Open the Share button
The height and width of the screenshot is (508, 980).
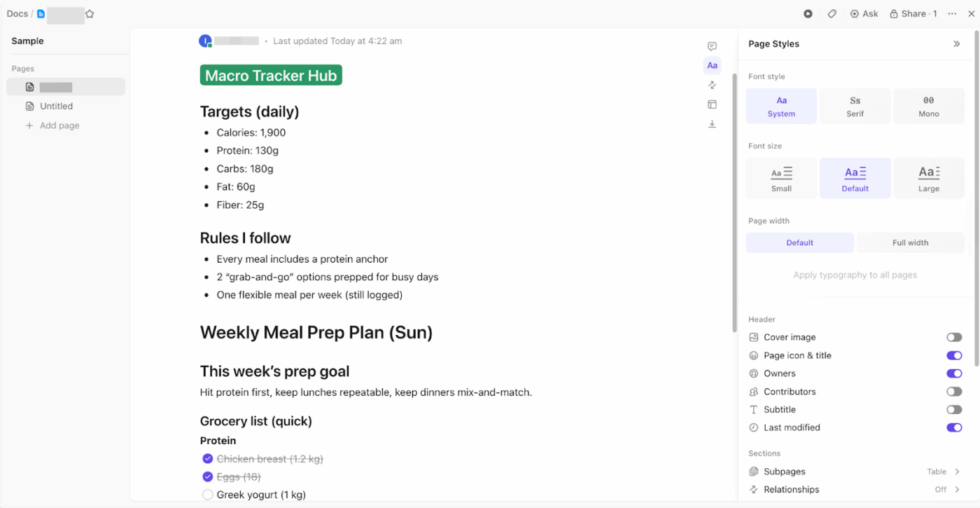tap(913, 14)
